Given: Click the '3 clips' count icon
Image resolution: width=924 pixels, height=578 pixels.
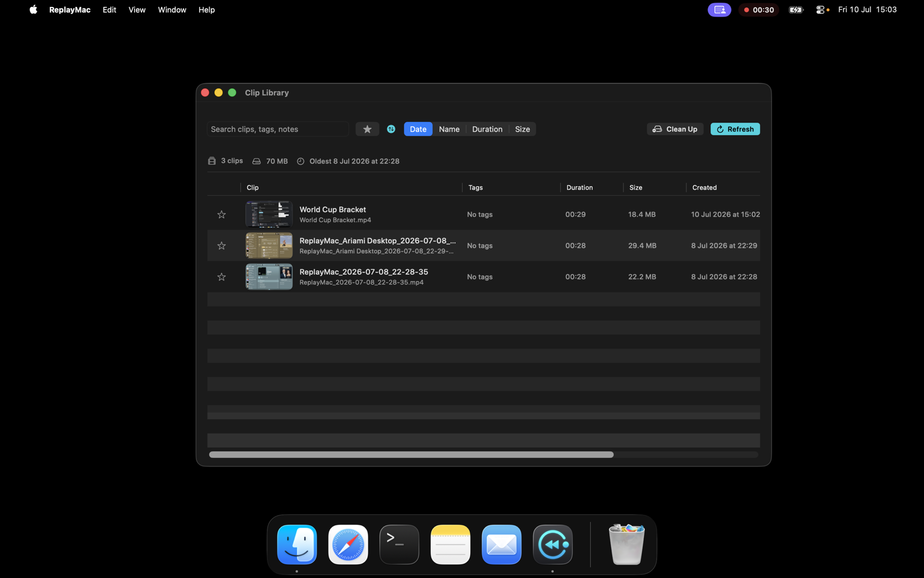Looking at the screenshot, I should click(x=212, y=161).
